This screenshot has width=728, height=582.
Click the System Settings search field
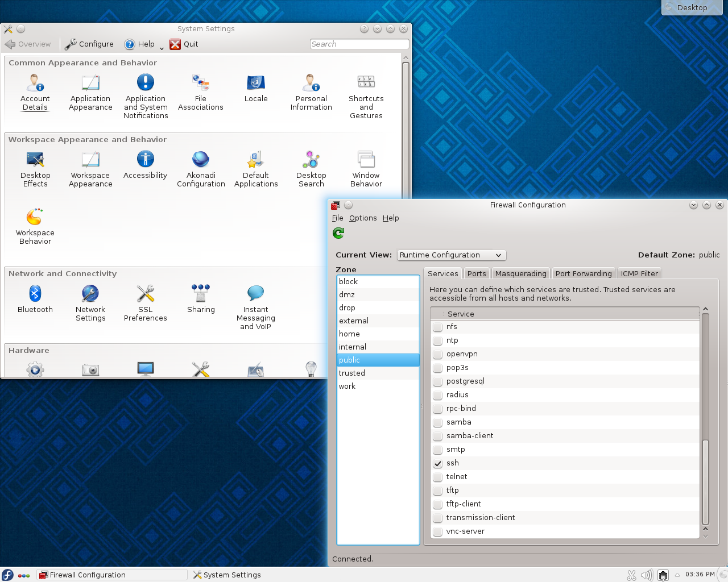[359, 44]
